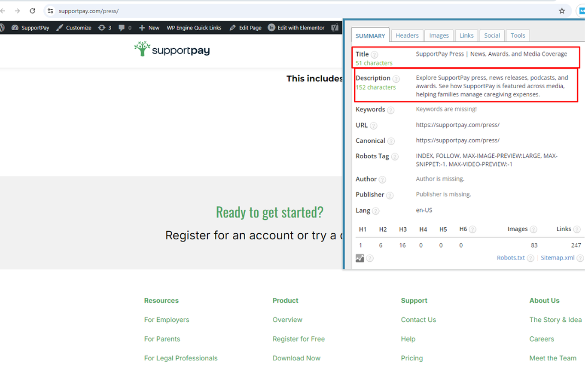Click the chart icon at panel bottom
This screenshot has height=368, width=588.
coord(360,258)
